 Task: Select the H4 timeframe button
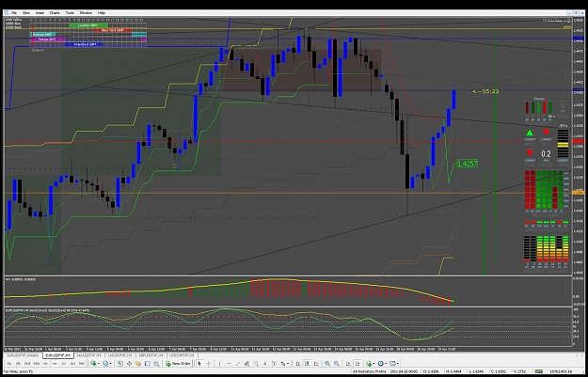tap(55, 364)
